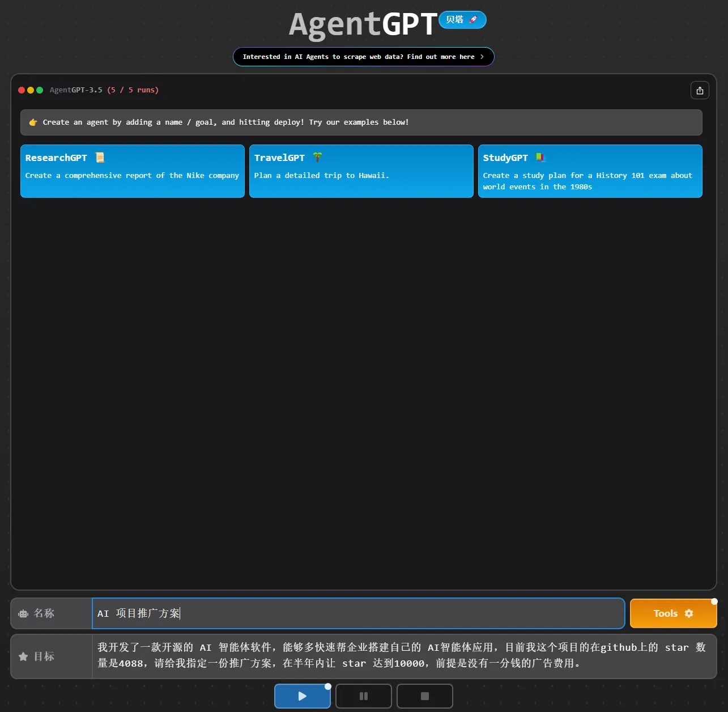
Task: Click the scroll icon on ResearchGPT
Action: click(x=100, y=158)
